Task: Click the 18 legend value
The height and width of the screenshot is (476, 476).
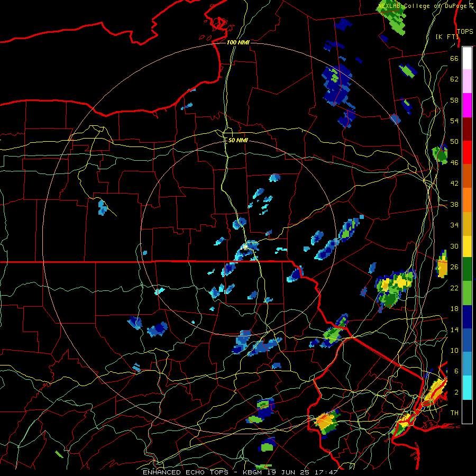Action: [454, 309]
